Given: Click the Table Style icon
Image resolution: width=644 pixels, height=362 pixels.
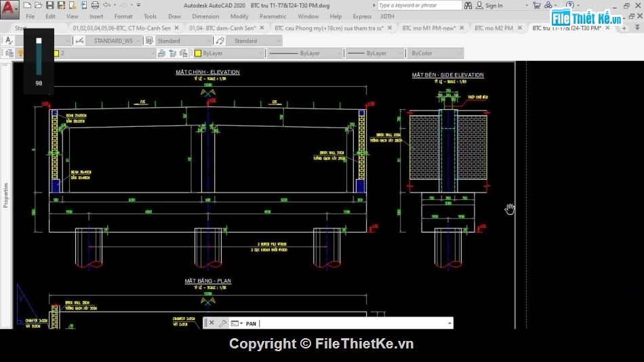Looking at the screenshot, I should (x=149, y=41).
